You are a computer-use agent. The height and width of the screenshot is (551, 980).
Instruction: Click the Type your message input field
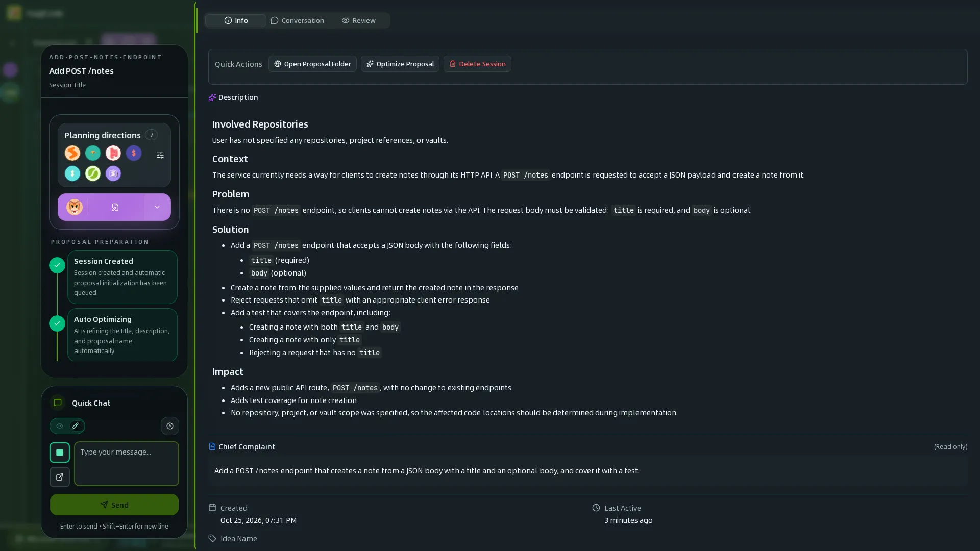pos(127,464)
